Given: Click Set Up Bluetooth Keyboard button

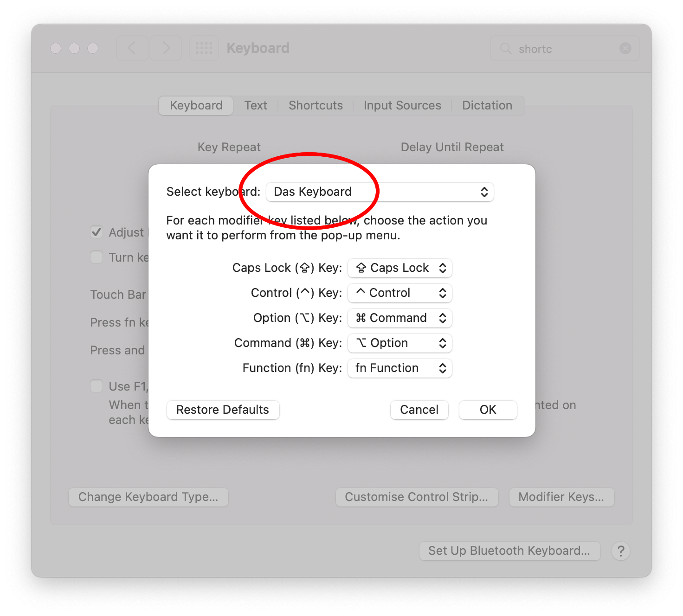Looking at the screenshot, I should 509,551.
